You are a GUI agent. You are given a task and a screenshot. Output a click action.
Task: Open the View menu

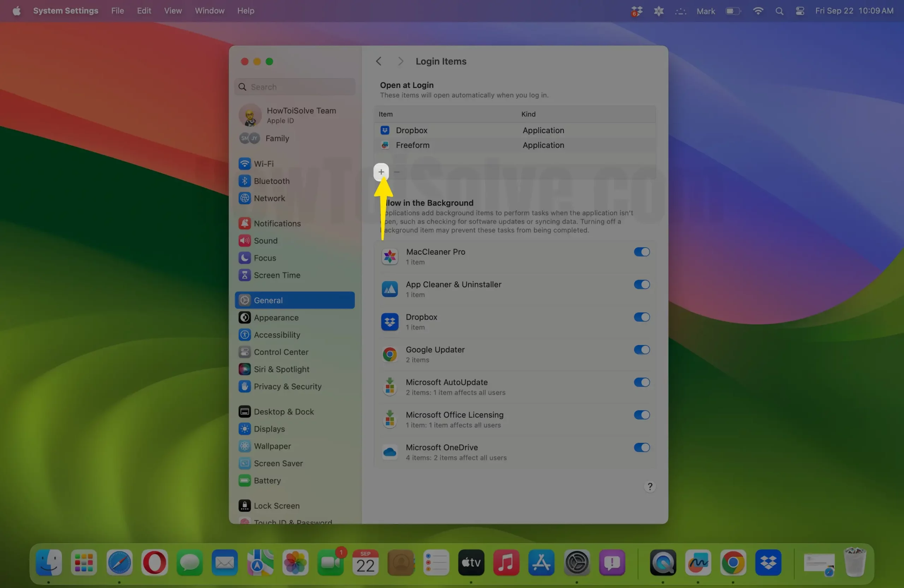tap(173, 11)
